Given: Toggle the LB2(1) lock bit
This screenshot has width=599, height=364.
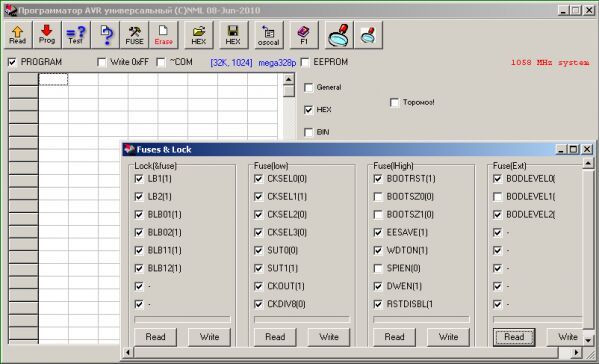Looking at the screenshot, I should tap(139, 196).
